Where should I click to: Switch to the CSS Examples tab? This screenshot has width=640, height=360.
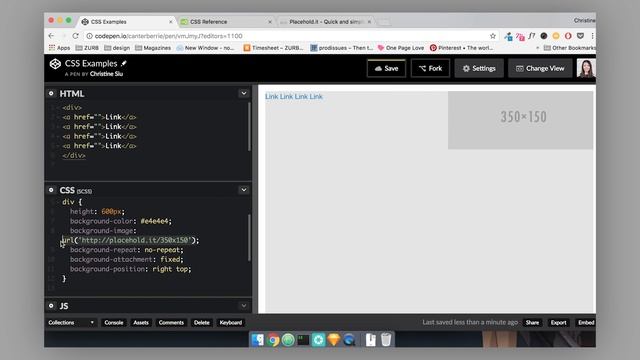(x=126, y=22)
